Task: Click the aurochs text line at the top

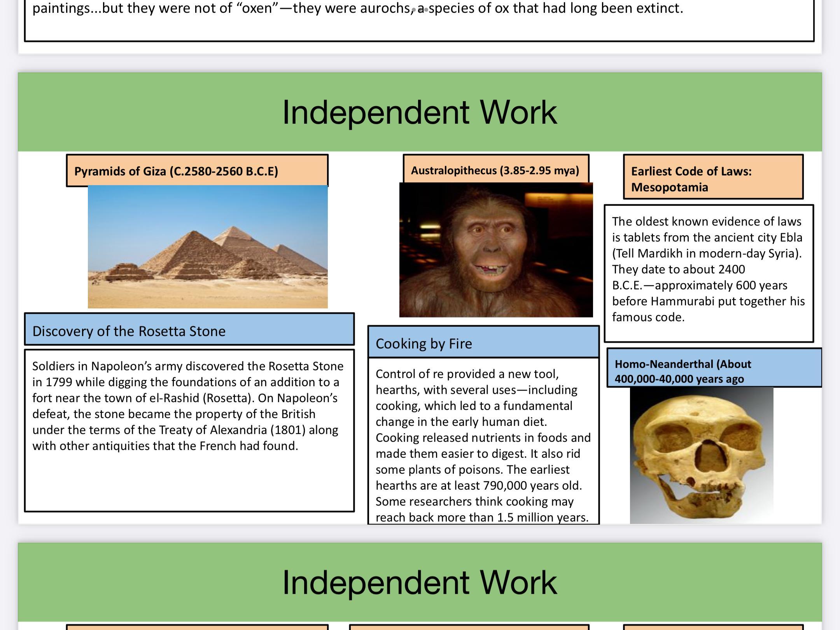Action: 358,9
